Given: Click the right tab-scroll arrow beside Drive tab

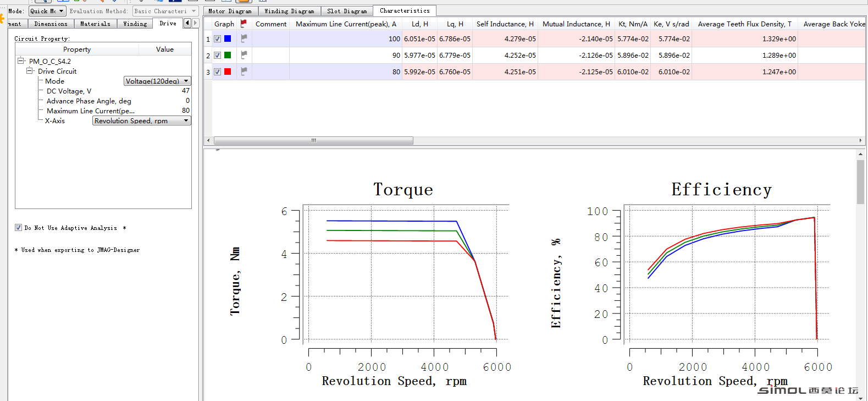Looking at the screenshot, I should tap(195, 23).
